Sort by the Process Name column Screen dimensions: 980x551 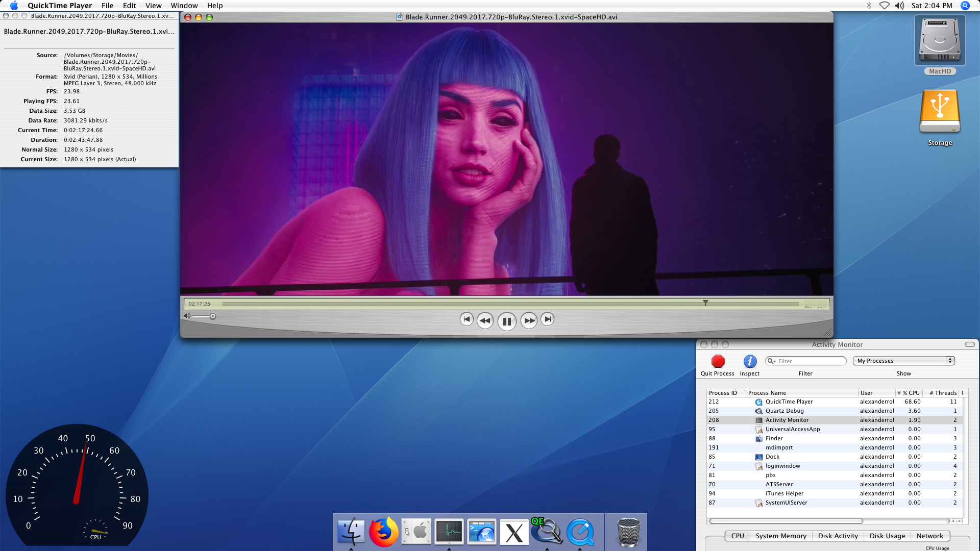coord(802,393)
